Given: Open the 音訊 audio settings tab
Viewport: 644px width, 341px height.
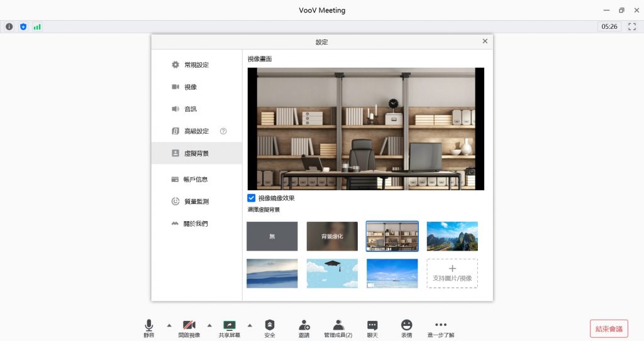Looking at the screenshot, I should tap(190, 109).
